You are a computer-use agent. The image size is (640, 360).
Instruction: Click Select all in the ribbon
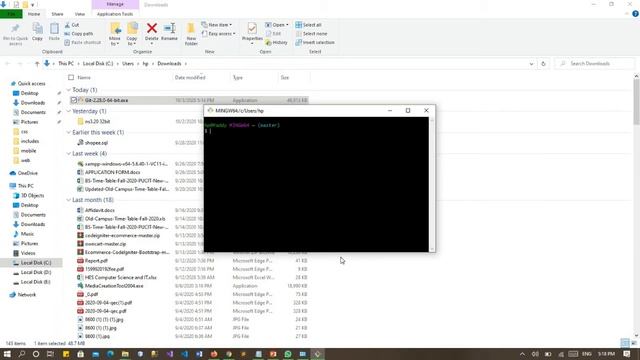point(309,25)
